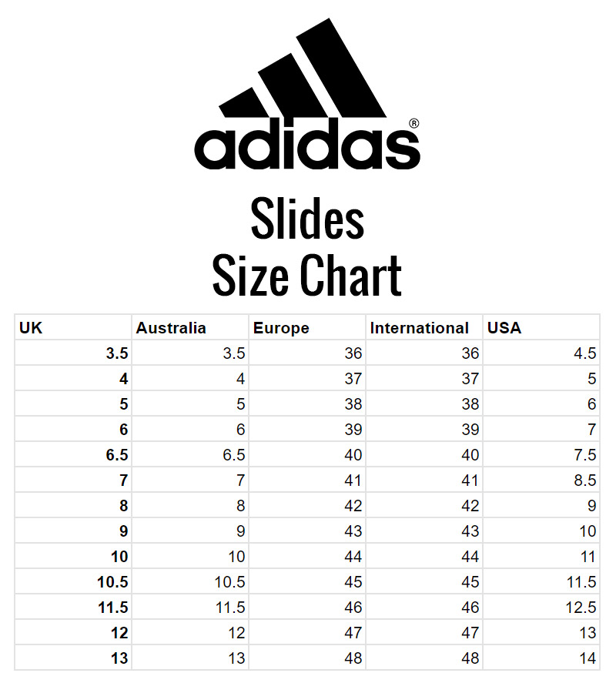
Task: Select International size 48 cell
Action: 425,658
